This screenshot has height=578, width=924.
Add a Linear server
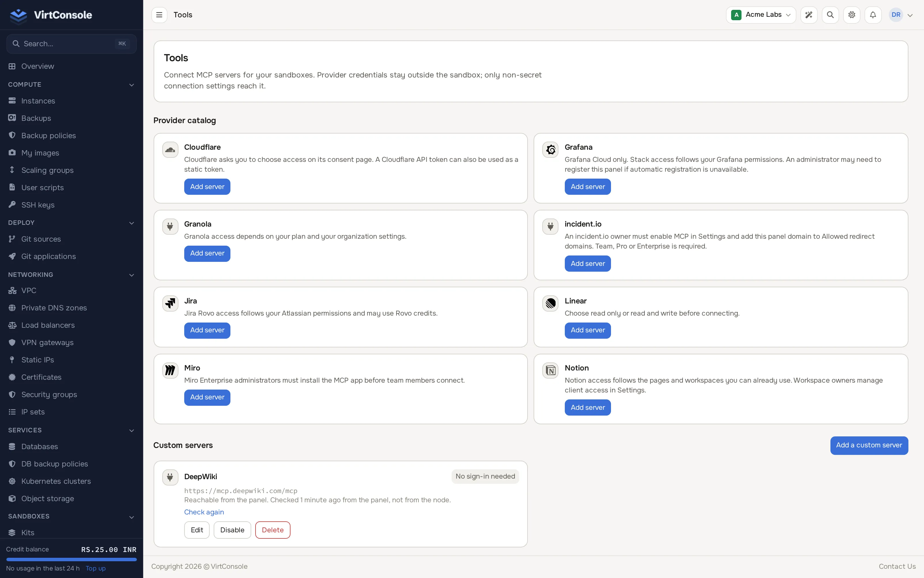point(588,330)
